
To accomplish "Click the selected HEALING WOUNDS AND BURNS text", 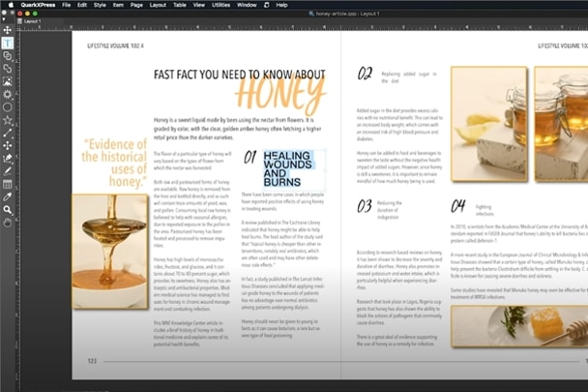I will tap(287, 169).
